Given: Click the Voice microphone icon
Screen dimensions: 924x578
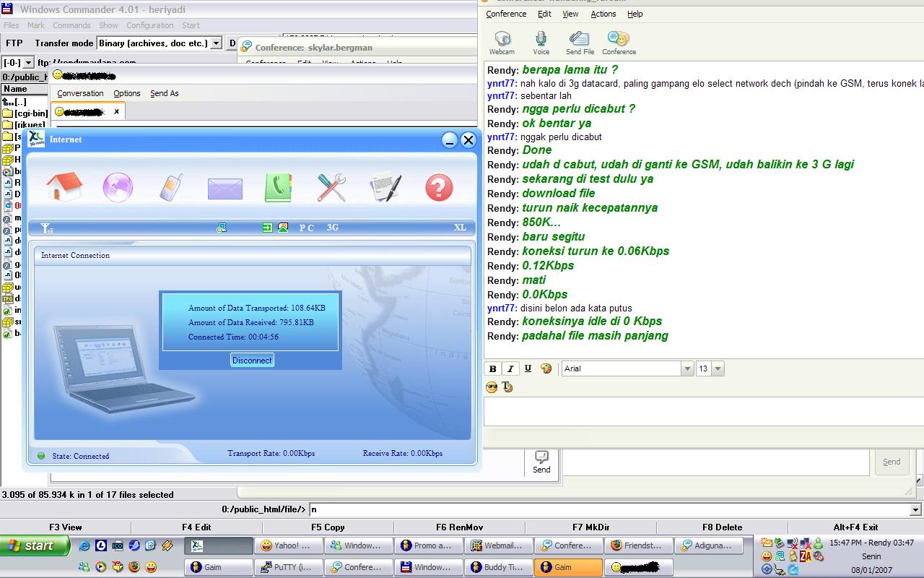Looking at the screenshot, I should 541,43.
